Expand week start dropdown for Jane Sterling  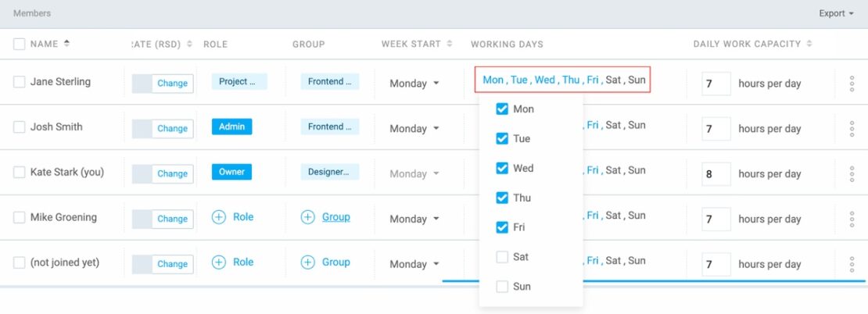click(x=414, y=84)
